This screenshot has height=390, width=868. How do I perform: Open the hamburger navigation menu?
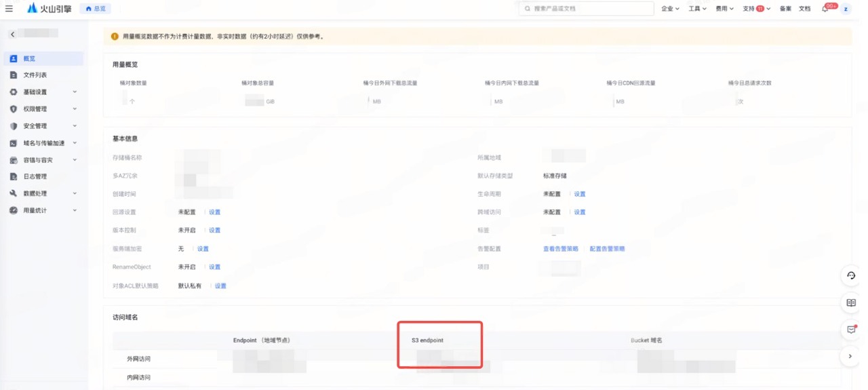(x=9, y=9)
